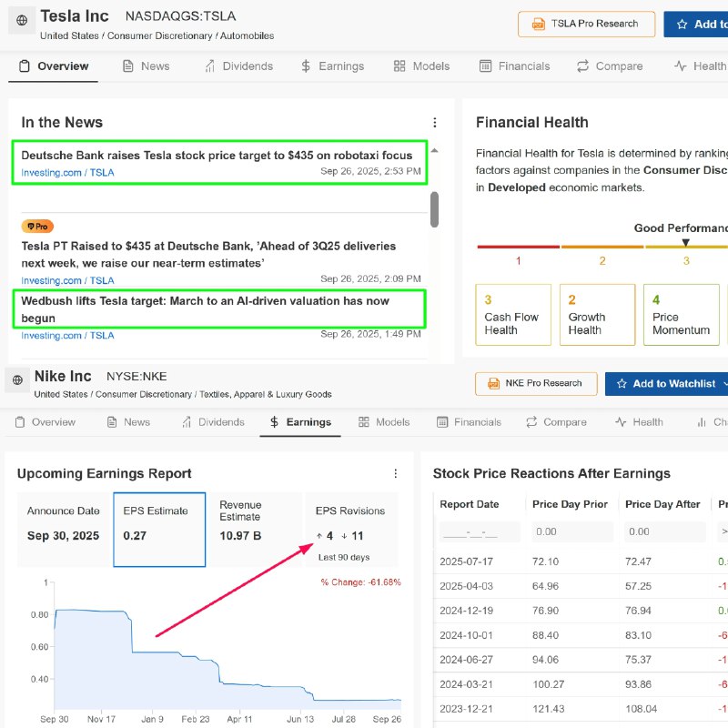728x728 pixels.
Task: Open the Tesla Dividends tab
Action: pyautogui.click(x=238, y=66)
